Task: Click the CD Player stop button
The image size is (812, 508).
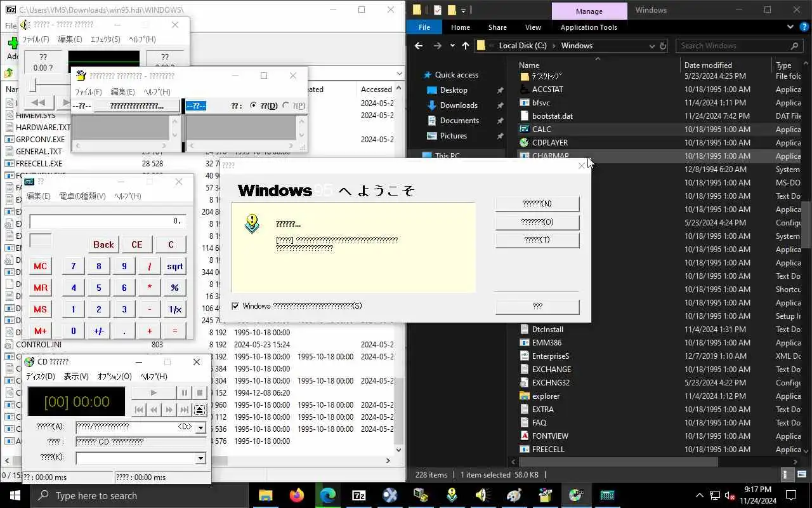Action: point(199,393)
